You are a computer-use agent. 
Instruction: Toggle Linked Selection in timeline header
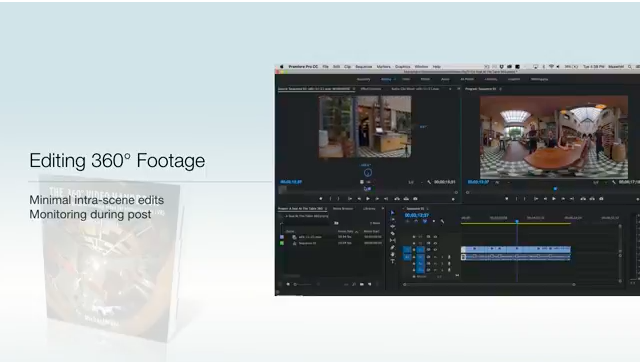tap(424, 221)
